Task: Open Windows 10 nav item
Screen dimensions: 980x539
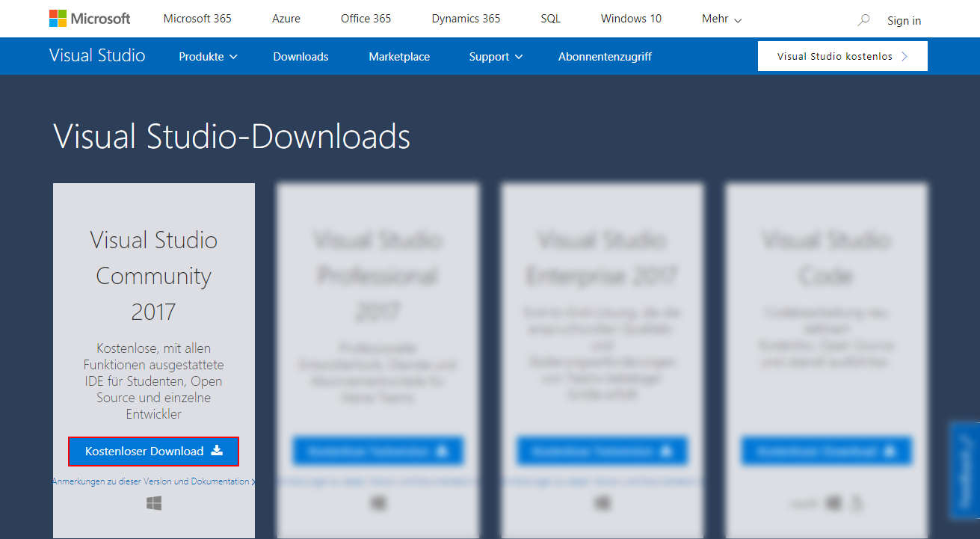Action: [631, 19]
